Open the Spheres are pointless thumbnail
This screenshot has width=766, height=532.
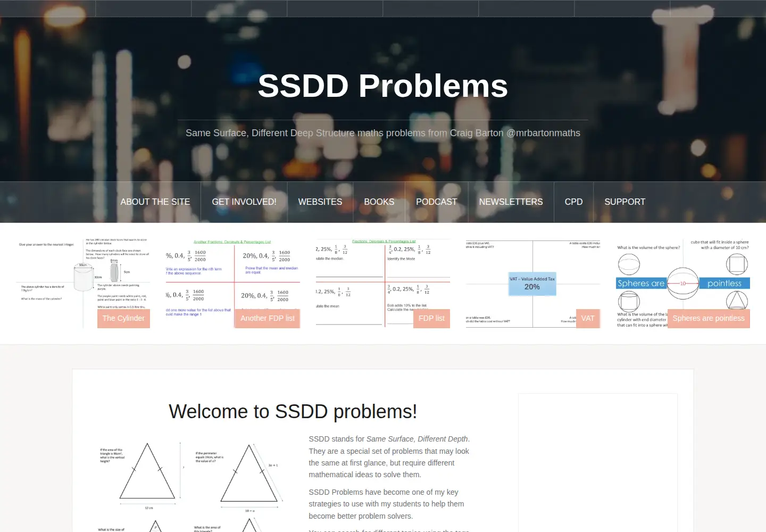click(683, 284)
